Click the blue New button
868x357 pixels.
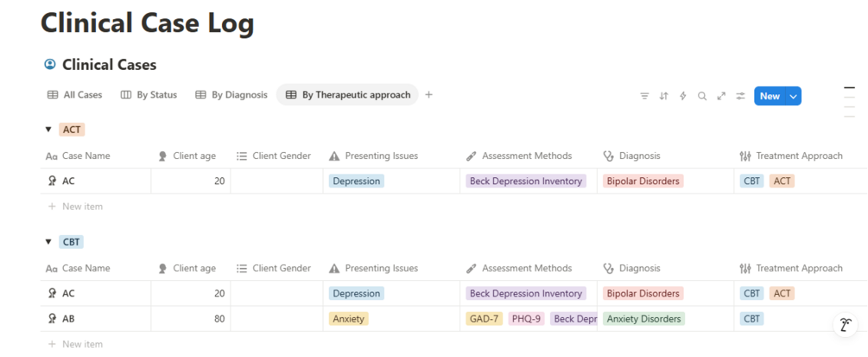(x=769, y=96)
